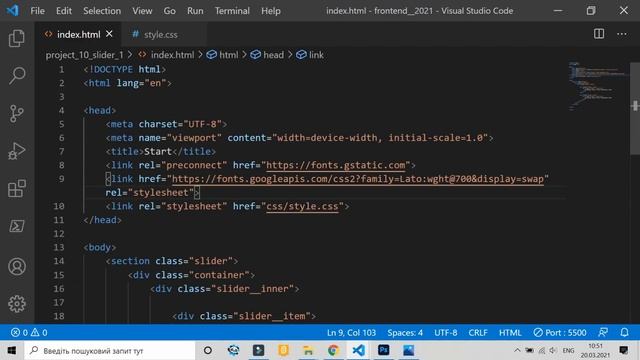Open the Go menu
Viewport: 640px width, 360px height.
pyautogui.click(x=169, y=11)
